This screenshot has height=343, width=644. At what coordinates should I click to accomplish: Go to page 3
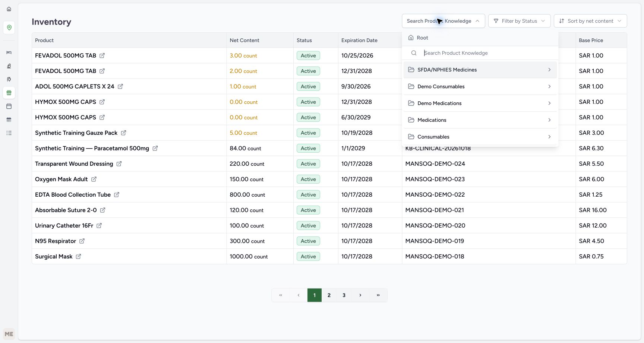[344, 295]
